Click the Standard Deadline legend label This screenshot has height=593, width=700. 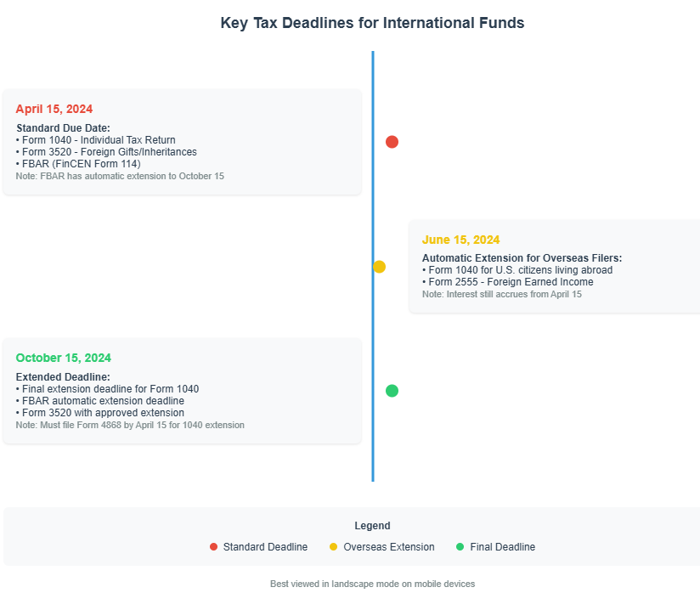(x=265, y=547)
